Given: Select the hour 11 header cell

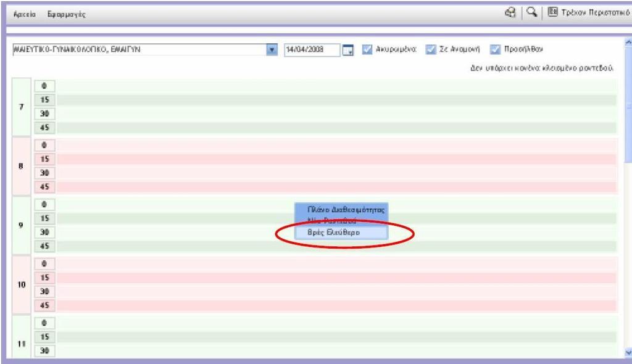Looking at the screenshot, I should [x=22, y=337].
